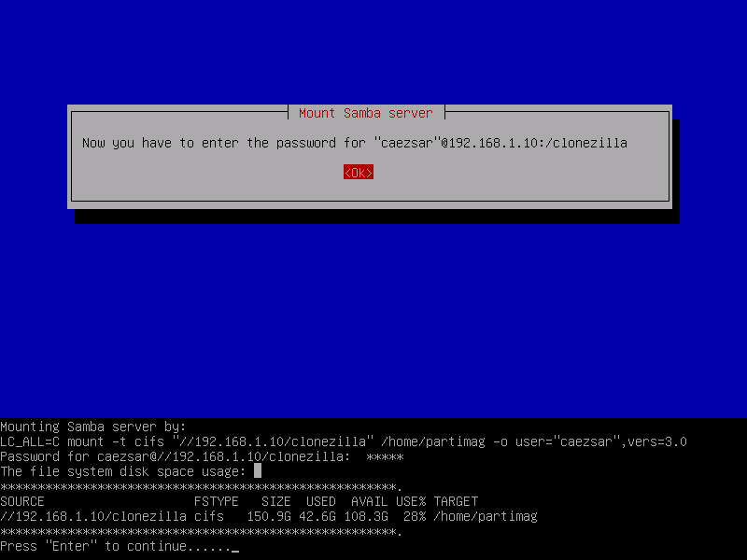The height and width of the screenshot is (560, 747).
Task: Click the block cursor after disk space usage
Action: (258, 471)
